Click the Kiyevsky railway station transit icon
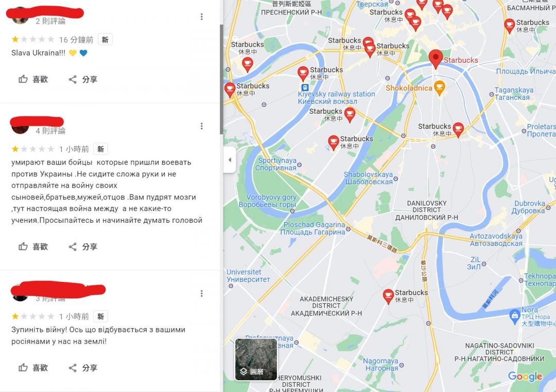 pos(305,87)
